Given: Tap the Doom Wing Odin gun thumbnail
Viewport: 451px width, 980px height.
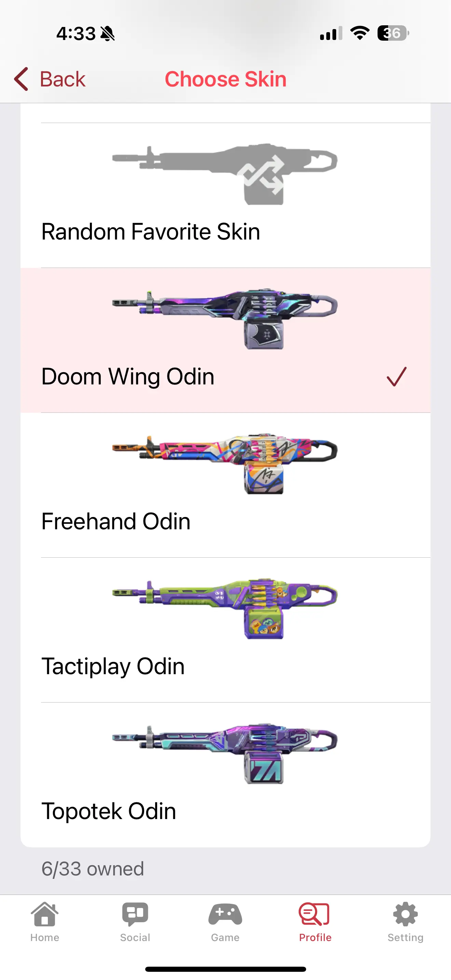Looking at the screenshot, I should click(225, 319).
